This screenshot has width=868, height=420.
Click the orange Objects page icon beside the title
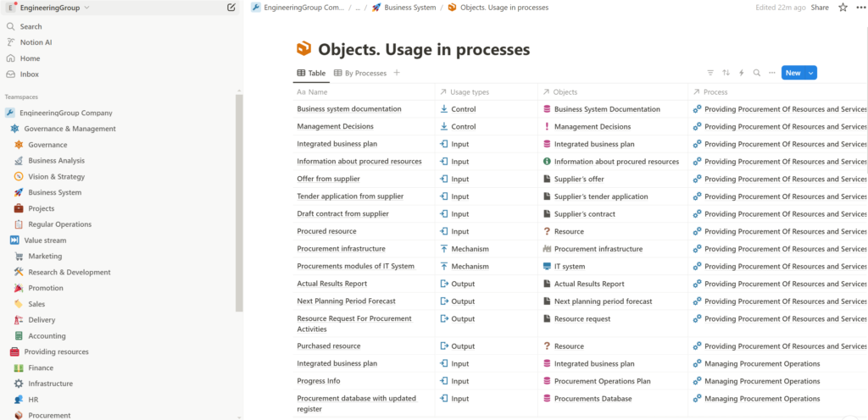(x=304, y=49)
